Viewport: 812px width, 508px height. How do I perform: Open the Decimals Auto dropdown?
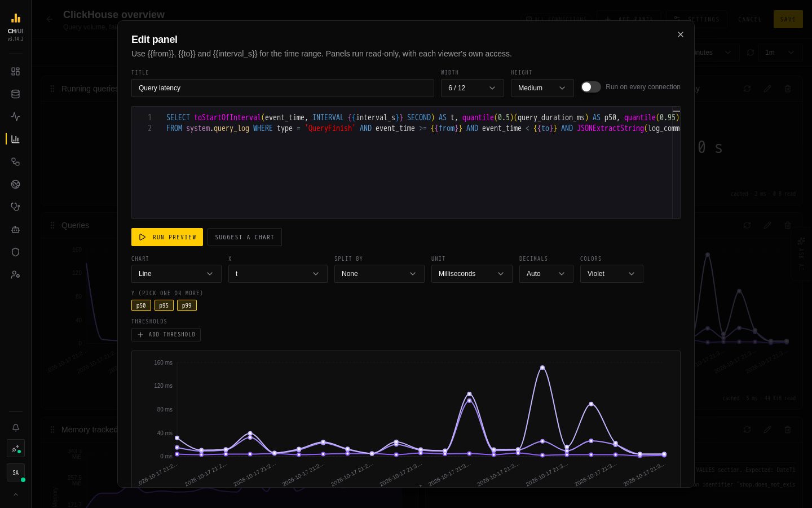click(546, 274)
